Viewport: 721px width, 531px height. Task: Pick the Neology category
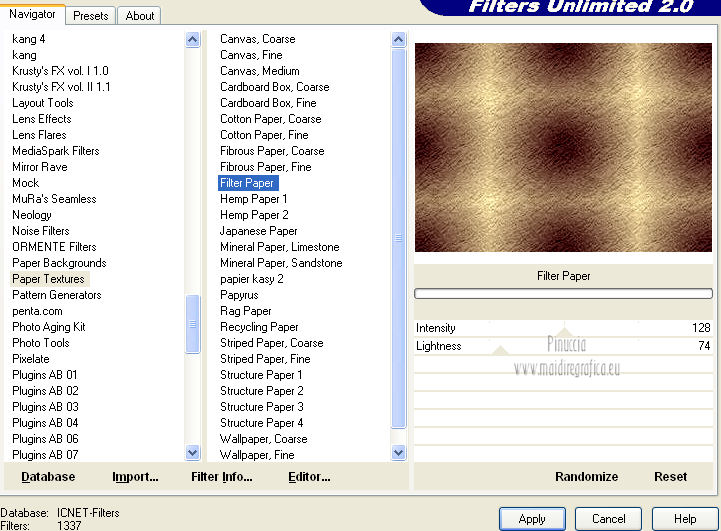click(x=32, y=215)
